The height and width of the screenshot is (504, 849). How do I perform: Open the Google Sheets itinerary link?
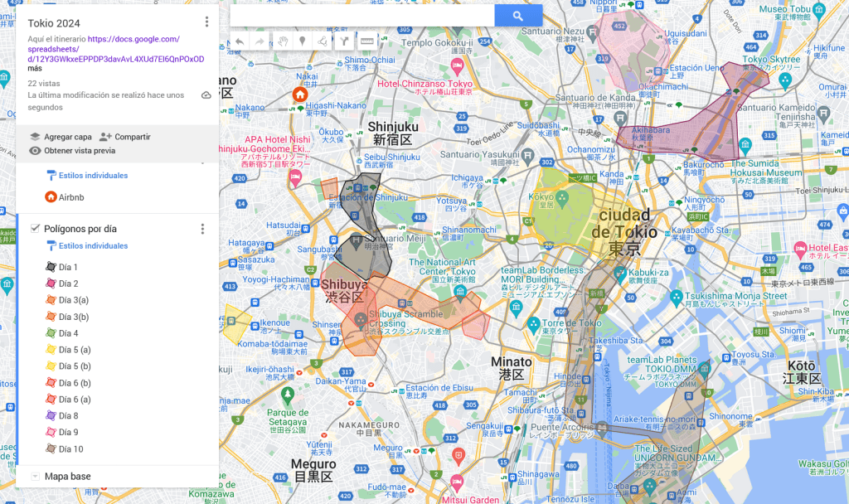click(x=115, y=49)
